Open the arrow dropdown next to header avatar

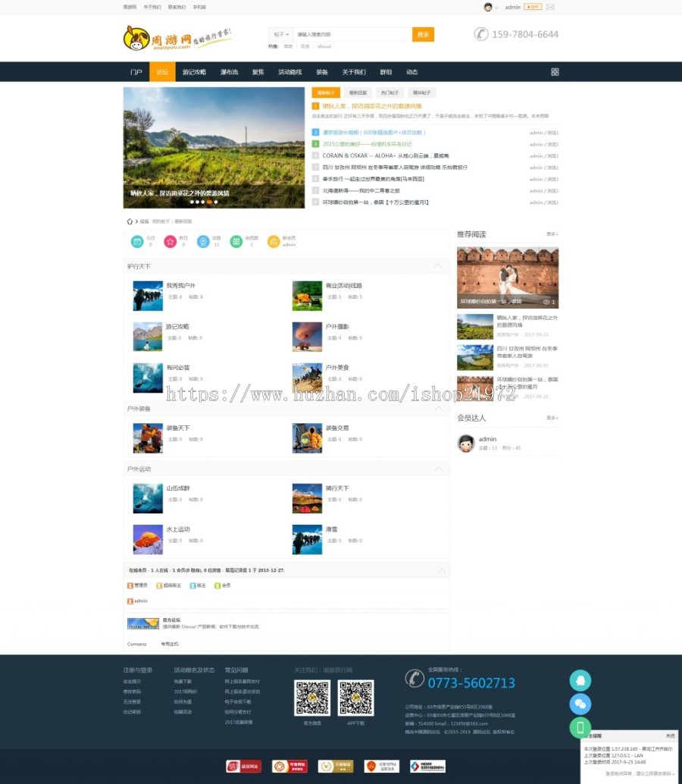click(496, 8)
